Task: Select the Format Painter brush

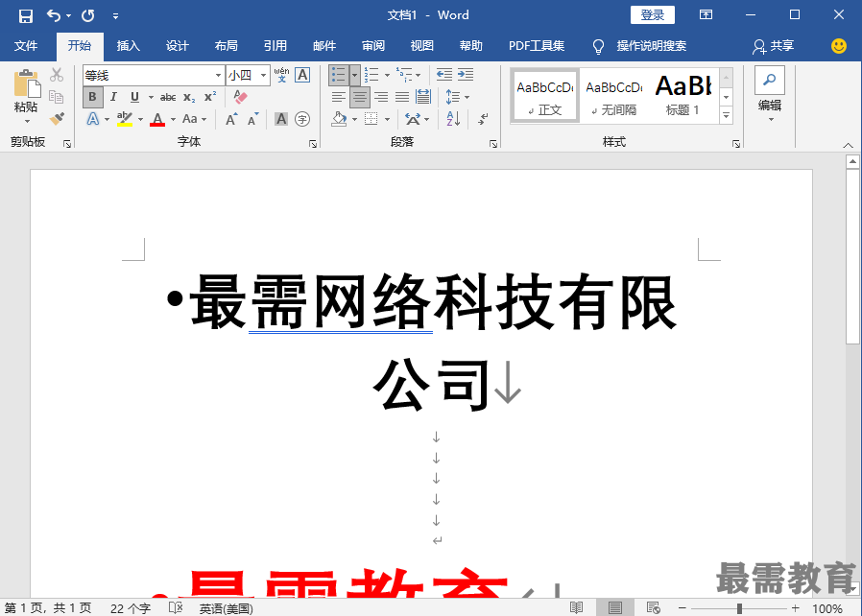Action: (57, 118)
